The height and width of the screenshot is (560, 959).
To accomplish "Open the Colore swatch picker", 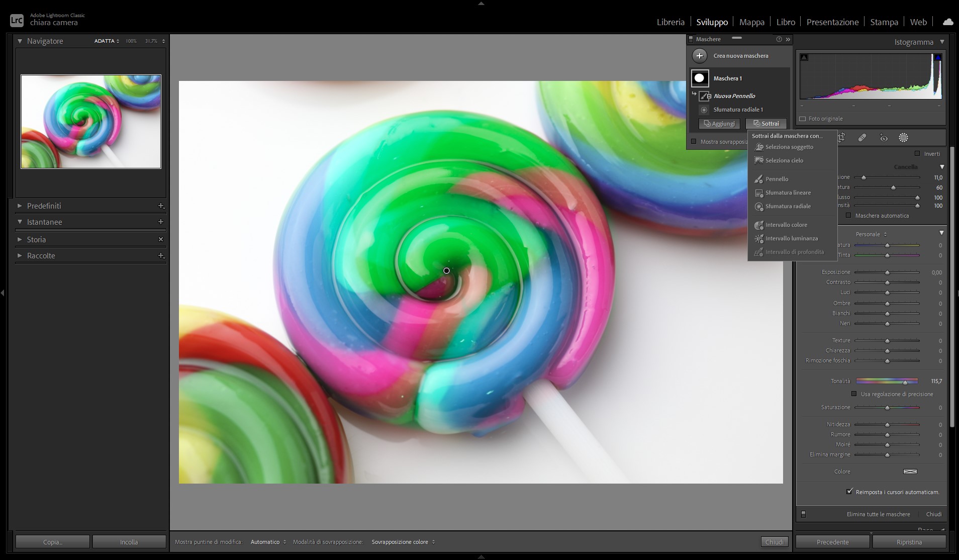I will (910, 472).
